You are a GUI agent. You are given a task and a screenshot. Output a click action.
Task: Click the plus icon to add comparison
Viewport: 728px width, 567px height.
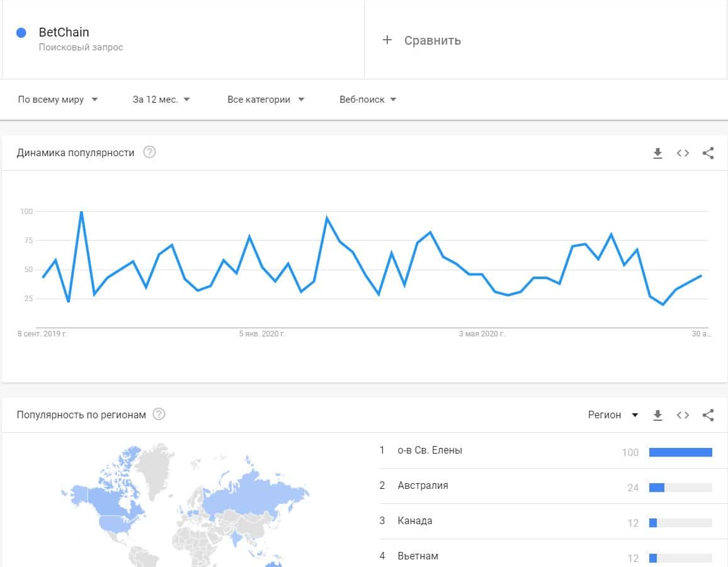pos(387,40)
